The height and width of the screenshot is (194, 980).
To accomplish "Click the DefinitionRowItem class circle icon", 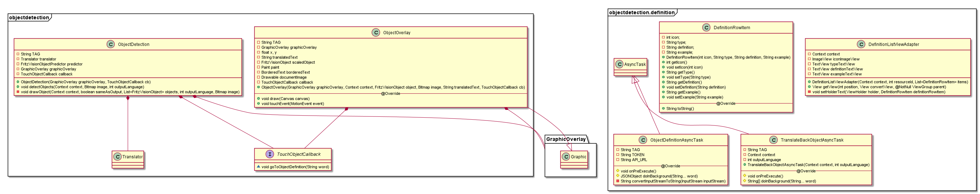I will click(x=707, y=28).
